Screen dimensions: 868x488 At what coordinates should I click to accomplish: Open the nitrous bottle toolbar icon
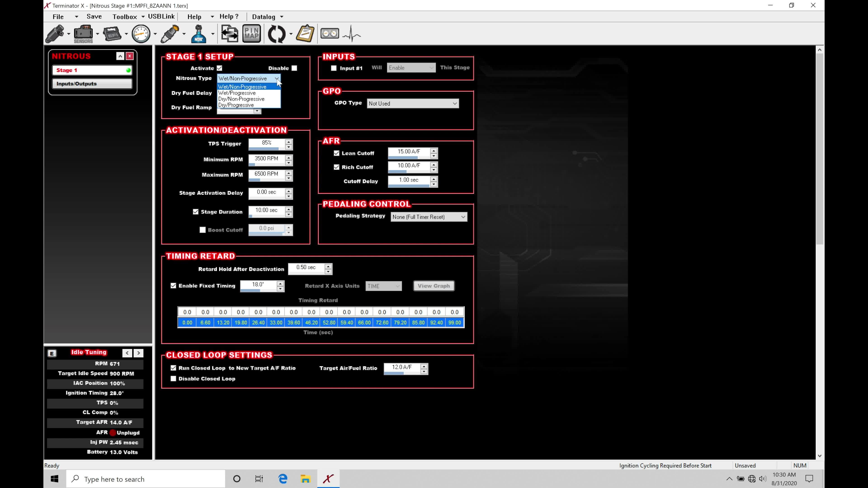point(199,34)
